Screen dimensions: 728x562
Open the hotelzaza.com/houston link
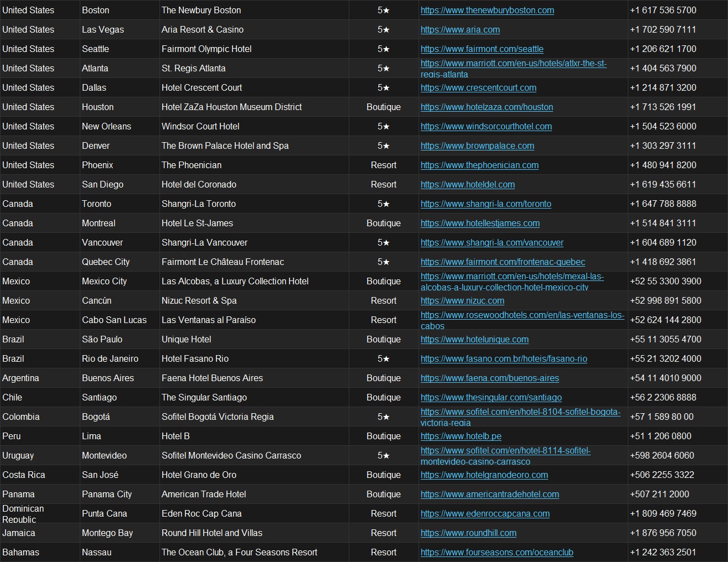[487, 107]
